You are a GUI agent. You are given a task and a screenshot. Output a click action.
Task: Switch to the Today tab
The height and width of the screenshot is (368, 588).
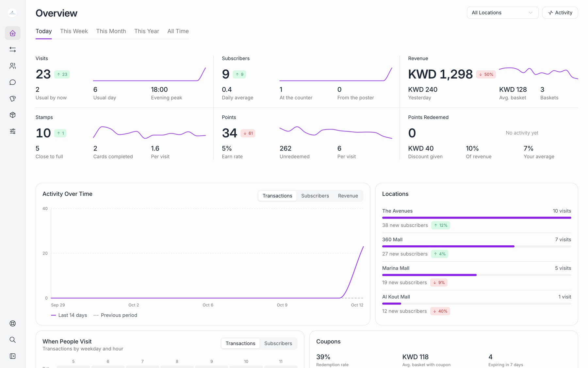(43, 31)
